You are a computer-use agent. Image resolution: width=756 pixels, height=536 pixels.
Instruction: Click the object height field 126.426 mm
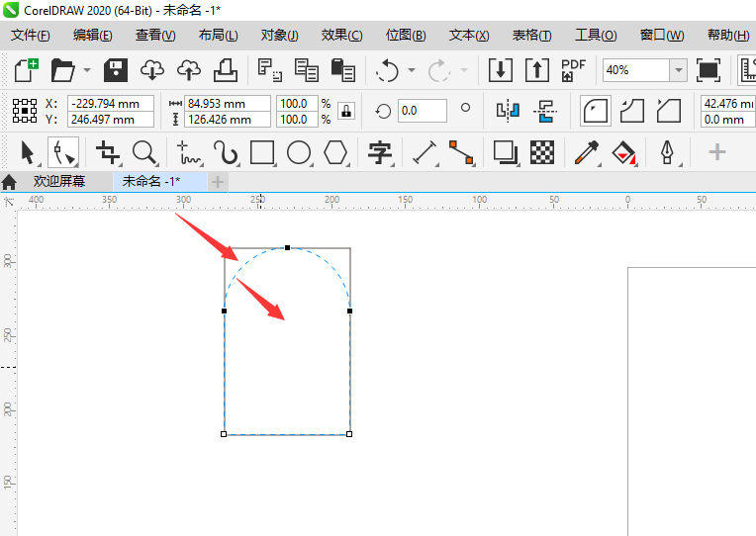click(x=227, y=119)
